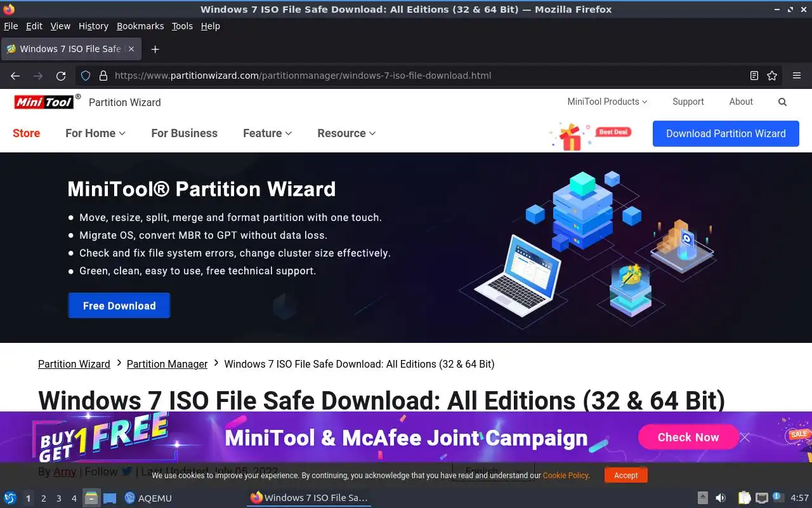Open the Partition Manager breadcrumb link
The image size is (812, 508).
coord(167,364)
